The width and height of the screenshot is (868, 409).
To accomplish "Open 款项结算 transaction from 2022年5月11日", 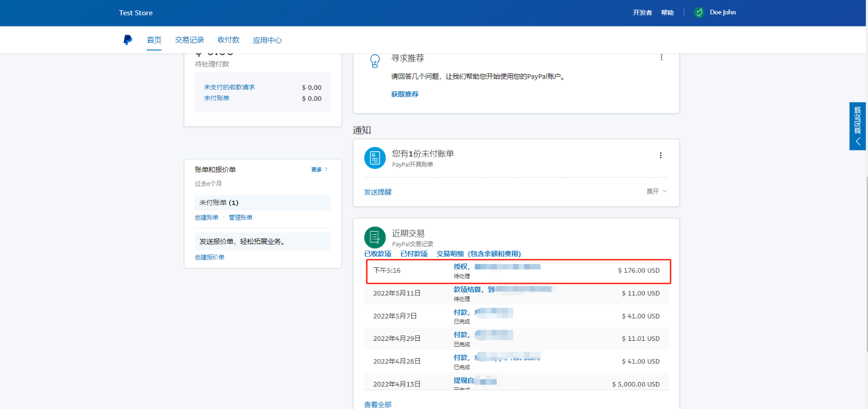I will [516, 294].
